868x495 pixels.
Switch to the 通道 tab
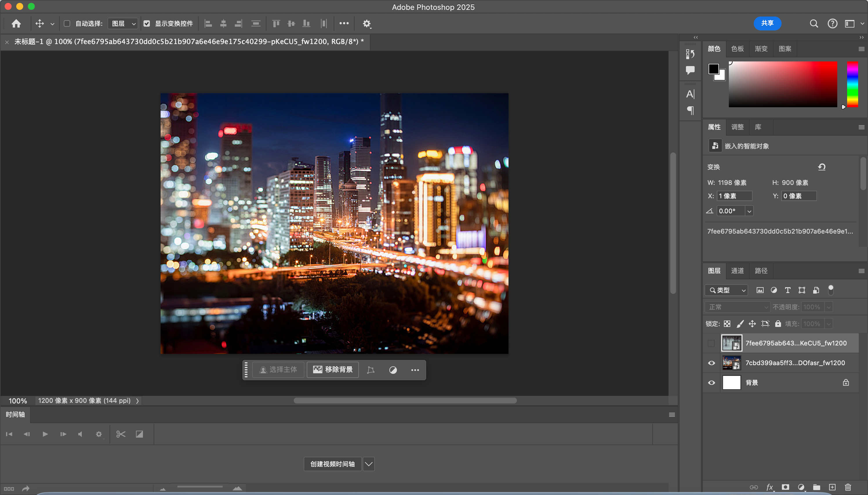tap(737, 271)
